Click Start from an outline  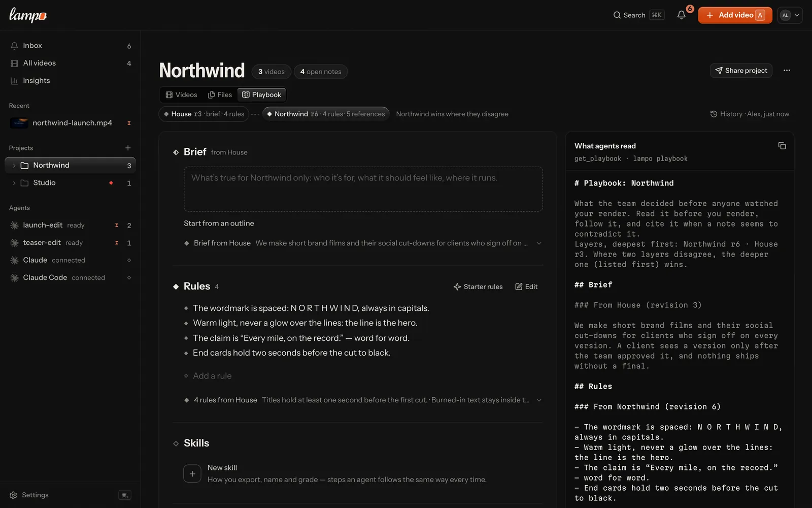tap(219, 224)
